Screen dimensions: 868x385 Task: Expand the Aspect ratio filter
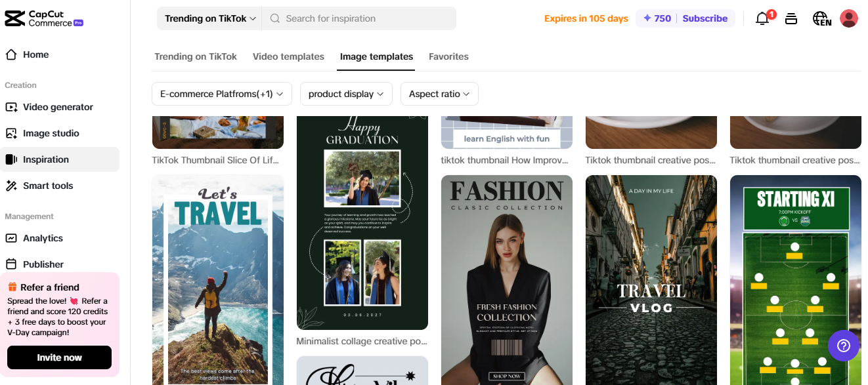pyautogui.click(x=439, y=94)
